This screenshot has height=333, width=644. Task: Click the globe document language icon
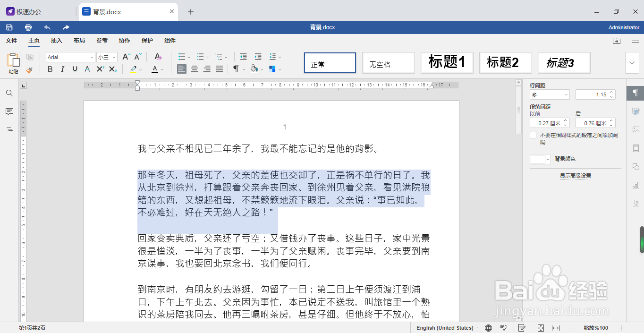coord(489,328)
